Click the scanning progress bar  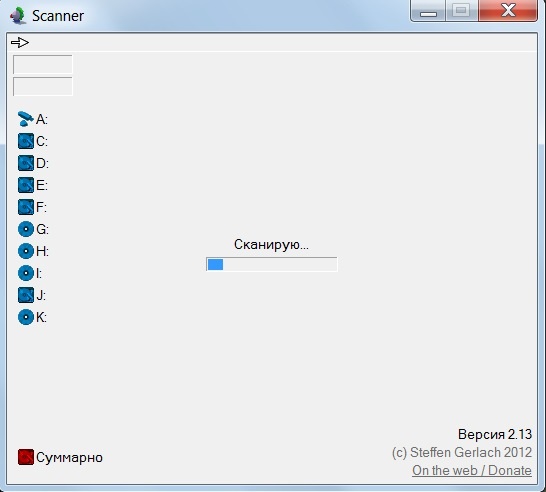(x=272, y=264)
